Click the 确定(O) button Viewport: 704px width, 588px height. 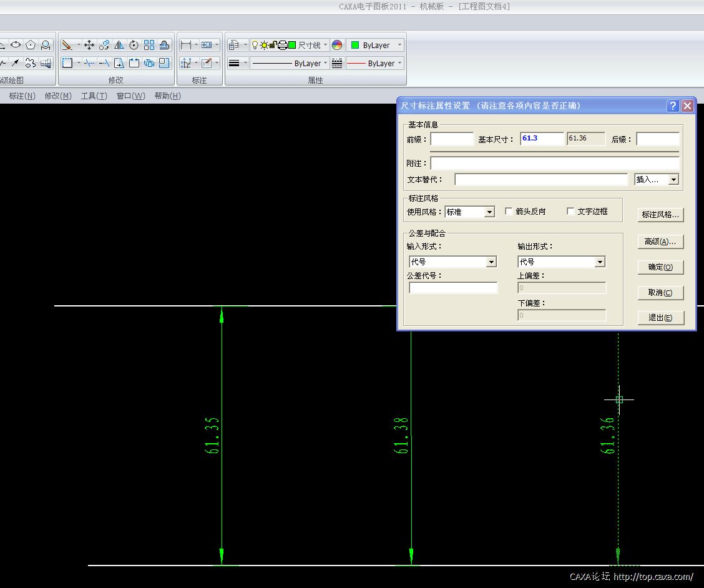point(660,267)
